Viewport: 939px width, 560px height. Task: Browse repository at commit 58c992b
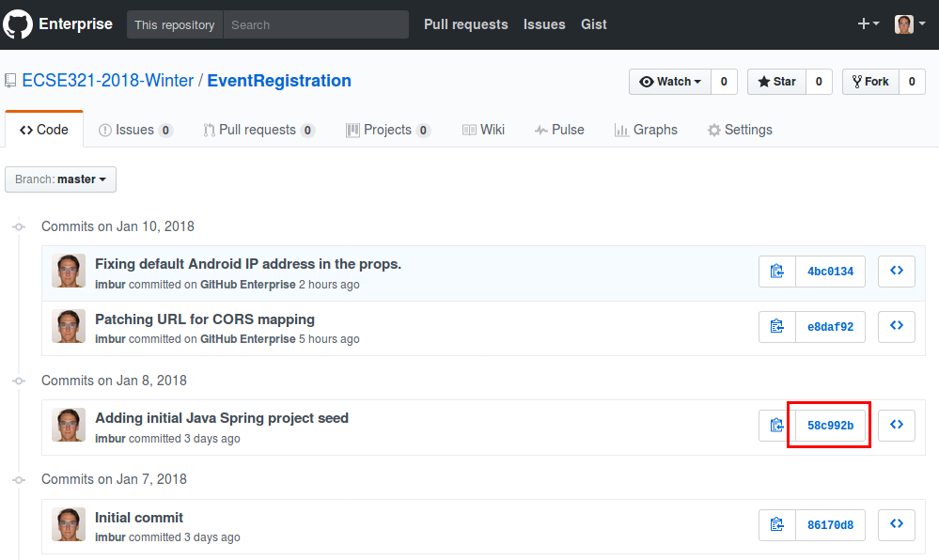897,426
